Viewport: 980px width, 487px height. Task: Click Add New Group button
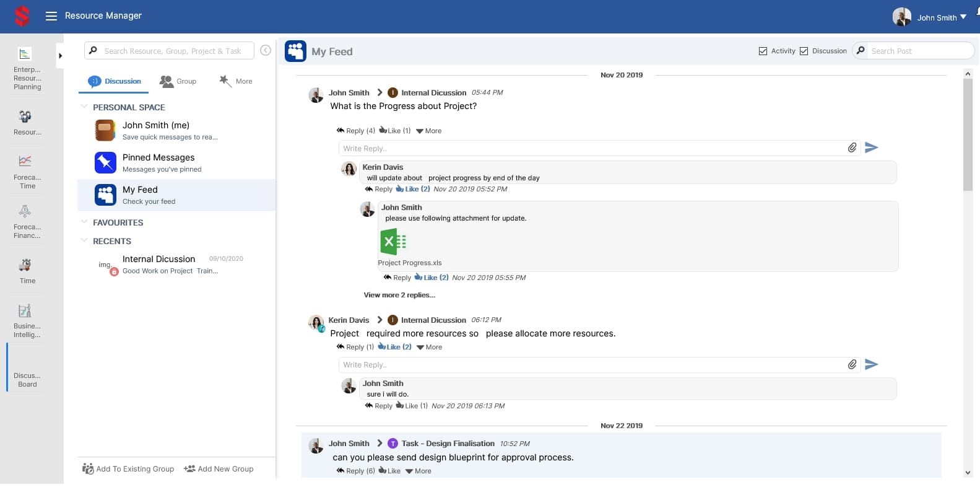[x=219, y=469]
